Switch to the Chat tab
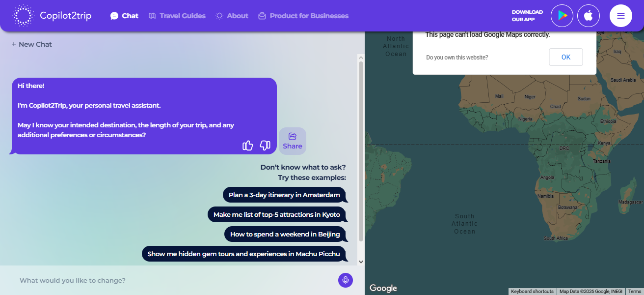The width and height of the screenshot is (644, 295). pos(125,16)
